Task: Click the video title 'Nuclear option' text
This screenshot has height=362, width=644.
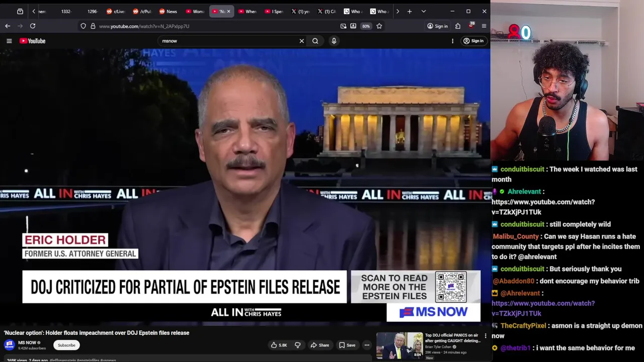Action: click(97, 333)
